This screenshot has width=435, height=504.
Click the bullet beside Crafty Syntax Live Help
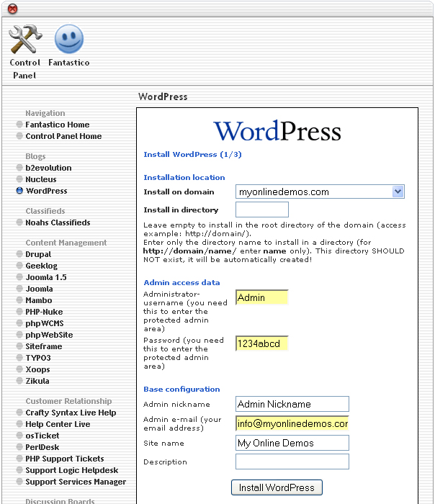pyautogui.click(x=19, y=413)
